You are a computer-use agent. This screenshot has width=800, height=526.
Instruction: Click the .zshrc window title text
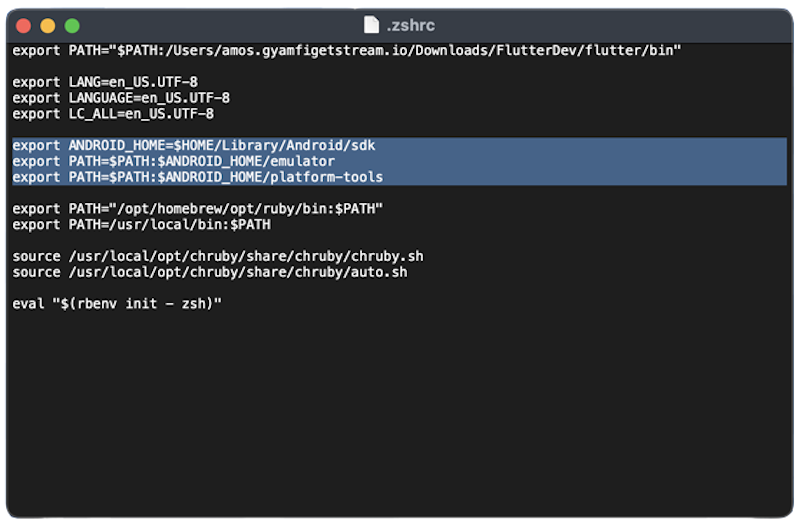click(411, 25)
